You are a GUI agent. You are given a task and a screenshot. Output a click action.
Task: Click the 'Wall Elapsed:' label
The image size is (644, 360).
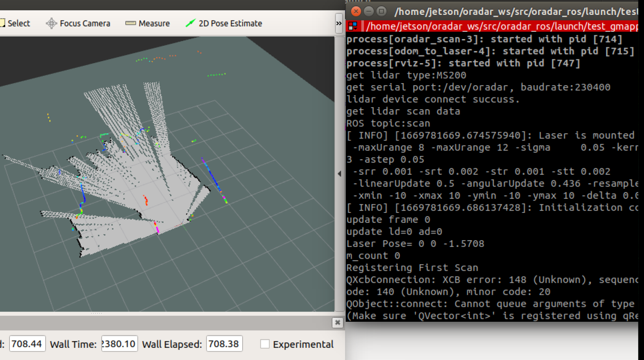pyautogui.click(x=172, y=344)
